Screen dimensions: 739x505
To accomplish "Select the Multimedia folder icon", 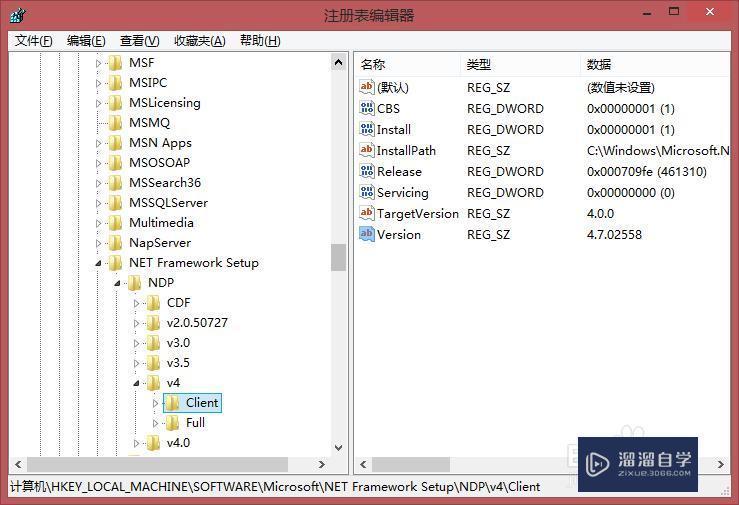I will pyautogui.click(x=115, y=223).
